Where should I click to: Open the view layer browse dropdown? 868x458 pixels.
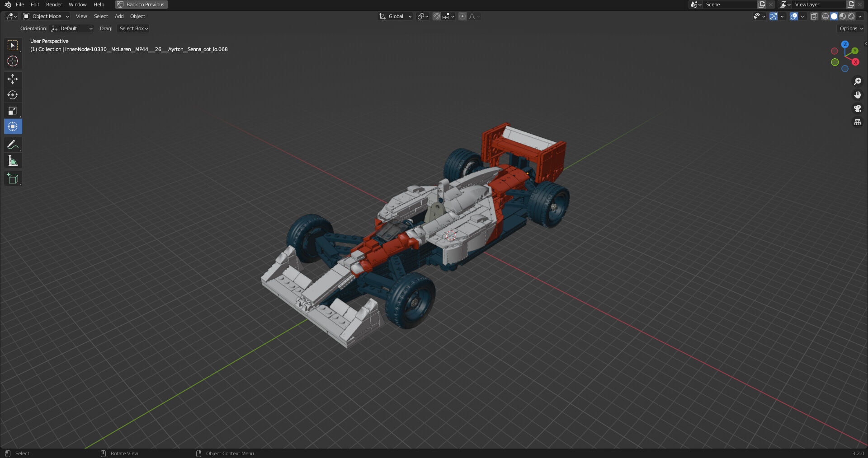point(785,5)
